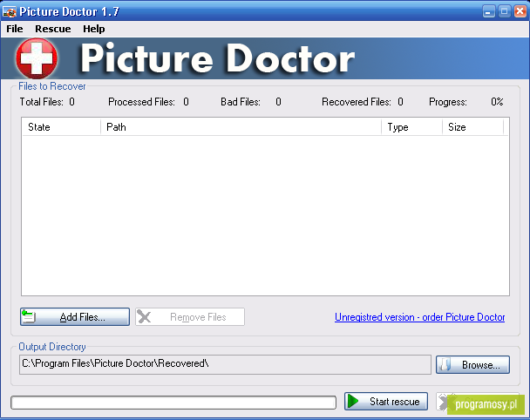Click the Start rescue button

click(386, 402)
